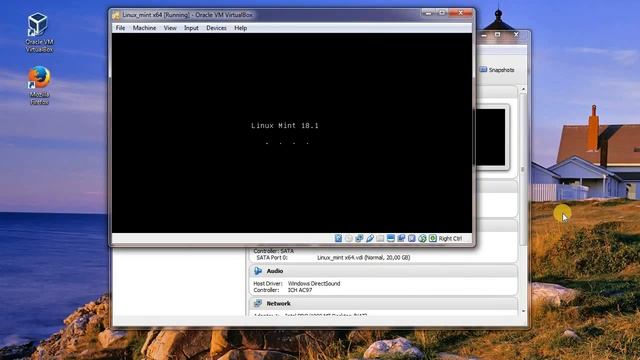Click the 'Host Driver:' label under Audio
Viewport: 640px width, 360px height.
coord(268,283)
